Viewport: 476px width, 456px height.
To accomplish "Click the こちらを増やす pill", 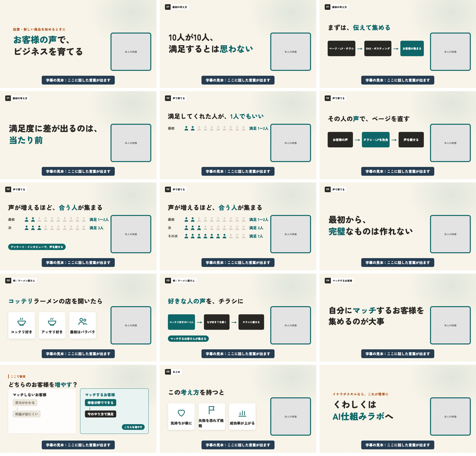I will coord(133,427).
